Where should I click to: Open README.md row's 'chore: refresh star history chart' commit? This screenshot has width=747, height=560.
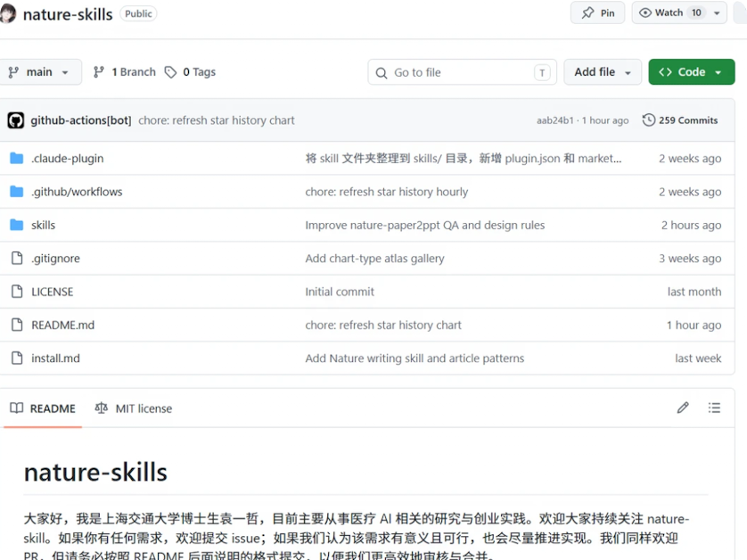tap(383, 325)
